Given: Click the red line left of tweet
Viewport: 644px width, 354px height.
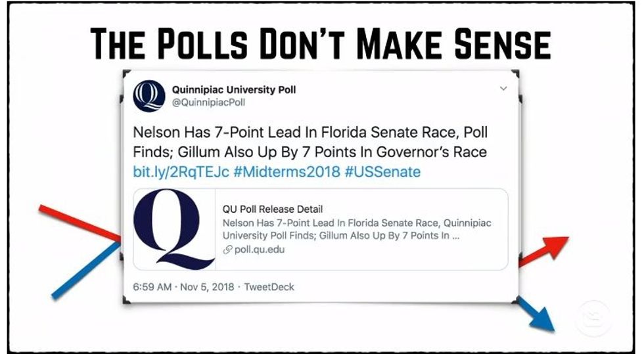Looking at the screenshot, I should pyautogui.click(x=79, y=222).
